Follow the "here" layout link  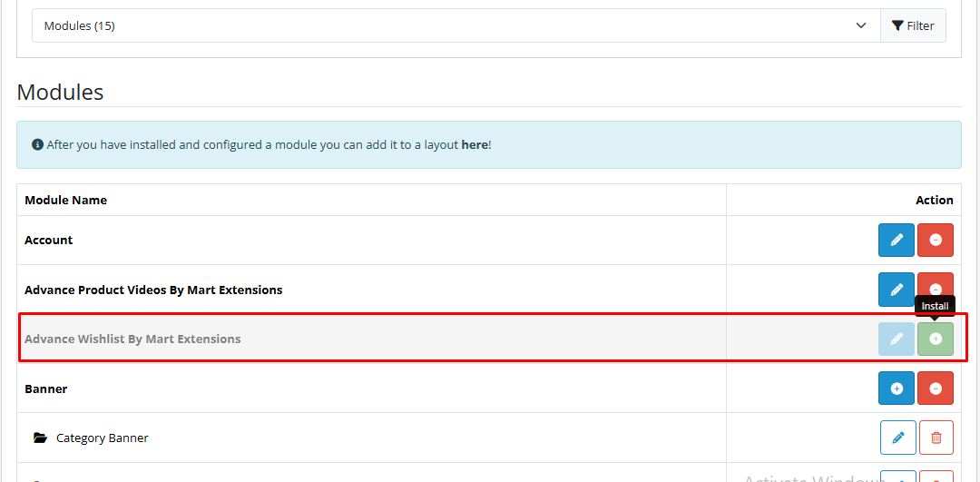(474, 144)
